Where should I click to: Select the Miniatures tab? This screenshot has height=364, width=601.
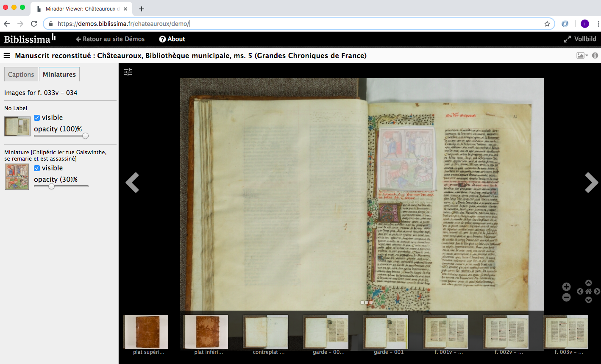pyautogui.click(x=59, y=74)
